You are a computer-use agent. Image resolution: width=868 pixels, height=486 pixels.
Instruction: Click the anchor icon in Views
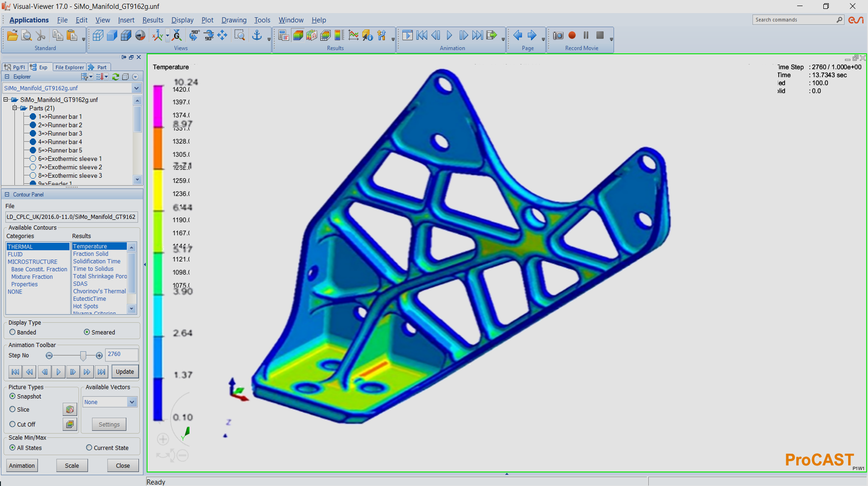point(257,36)
